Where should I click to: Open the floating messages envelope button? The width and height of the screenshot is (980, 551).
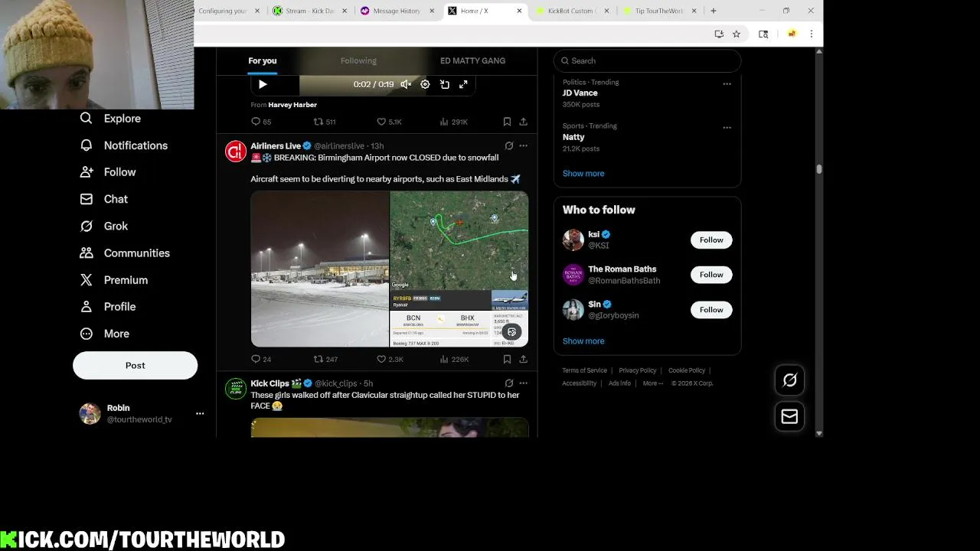click(789, 416)
